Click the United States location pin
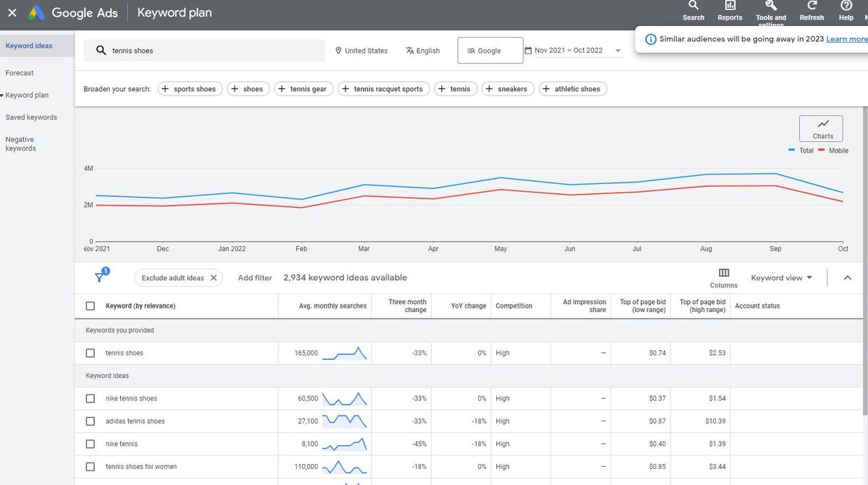Screen dimensions: 868x485 (x=338, y=51)
